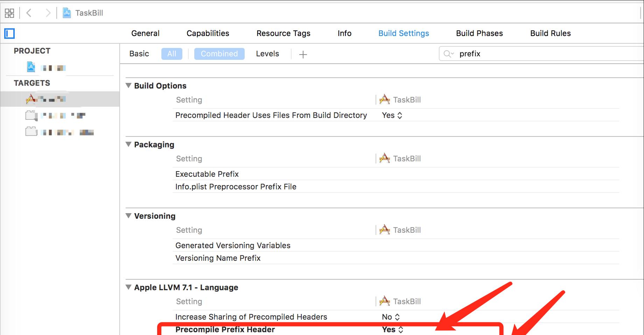
Task: Toggle the project and targets list sidebar
Action: pos(9,34)
